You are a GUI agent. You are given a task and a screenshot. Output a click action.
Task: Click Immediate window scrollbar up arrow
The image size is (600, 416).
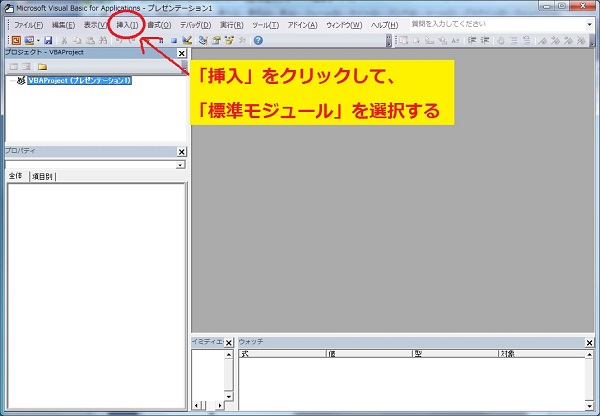pos(228,355)
